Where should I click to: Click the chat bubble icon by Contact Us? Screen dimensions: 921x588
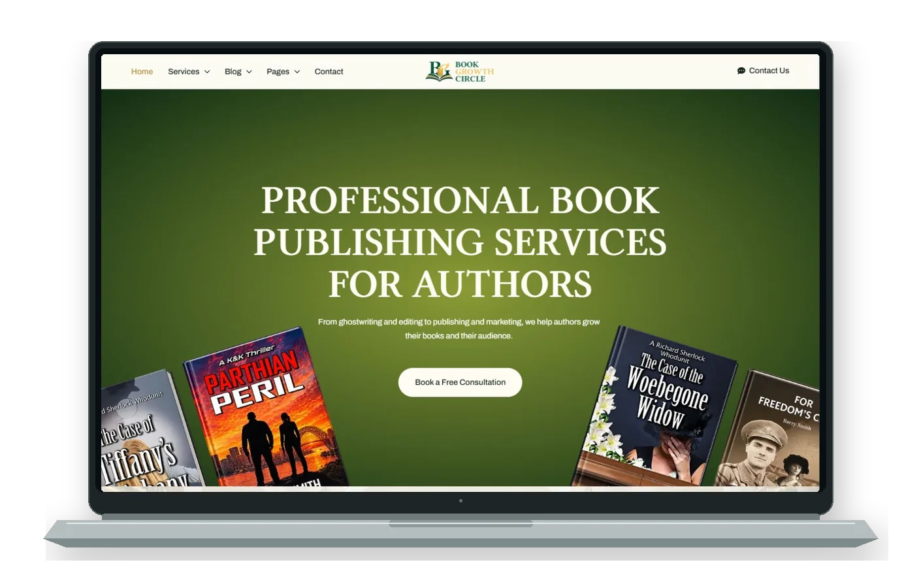(741, 71)
